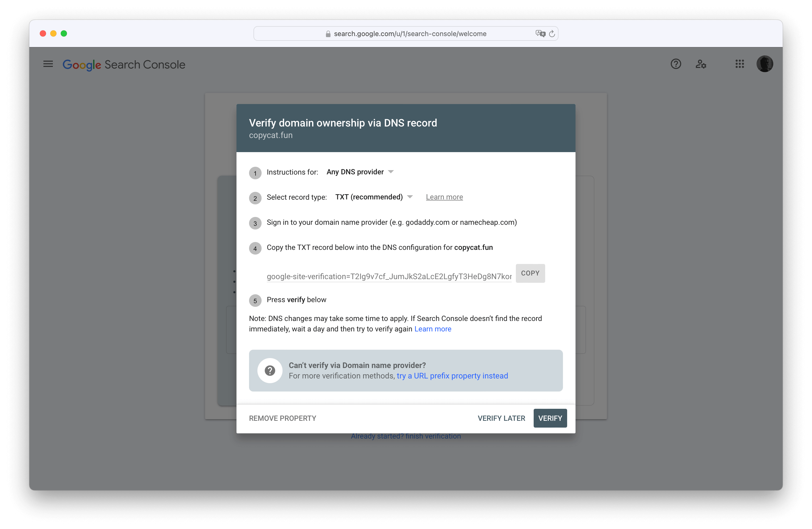
Task: Follow try a URL prefix property instead link
Action: pyautogui.click(x=452, y=376)
